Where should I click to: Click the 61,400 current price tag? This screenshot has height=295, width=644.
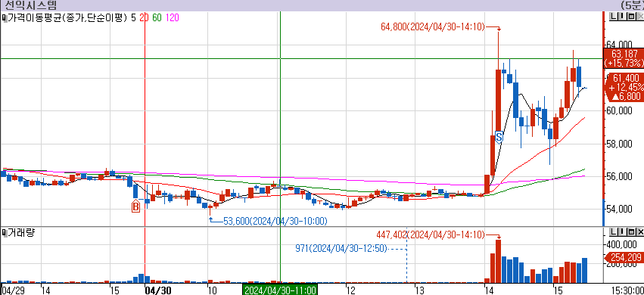[625, 87]
